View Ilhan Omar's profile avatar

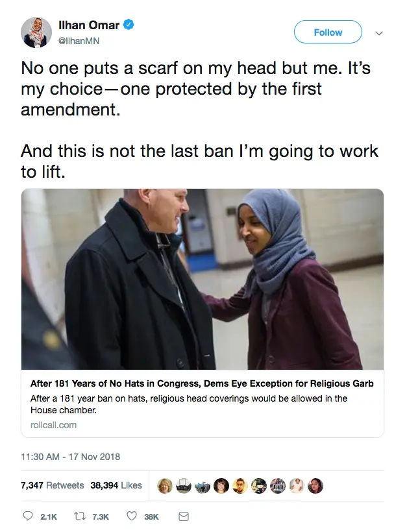click(38, 30)
